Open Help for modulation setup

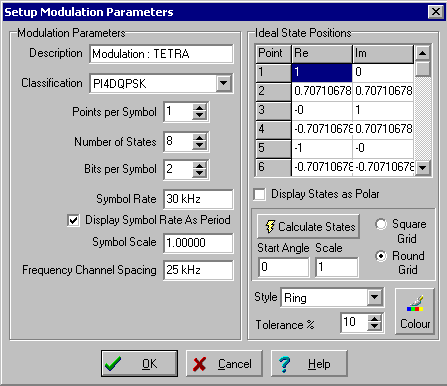coord(309,363)
